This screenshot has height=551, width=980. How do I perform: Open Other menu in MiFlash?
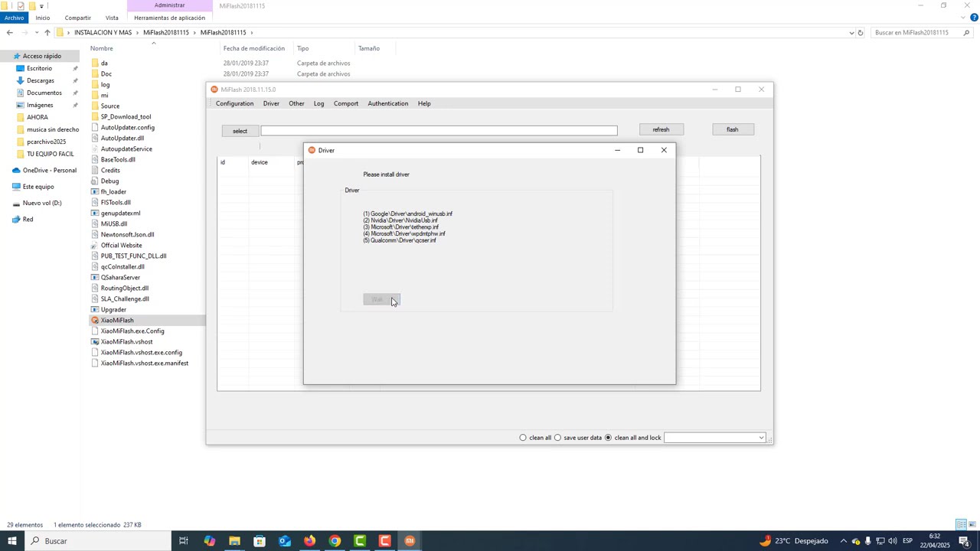coord(296,103)
